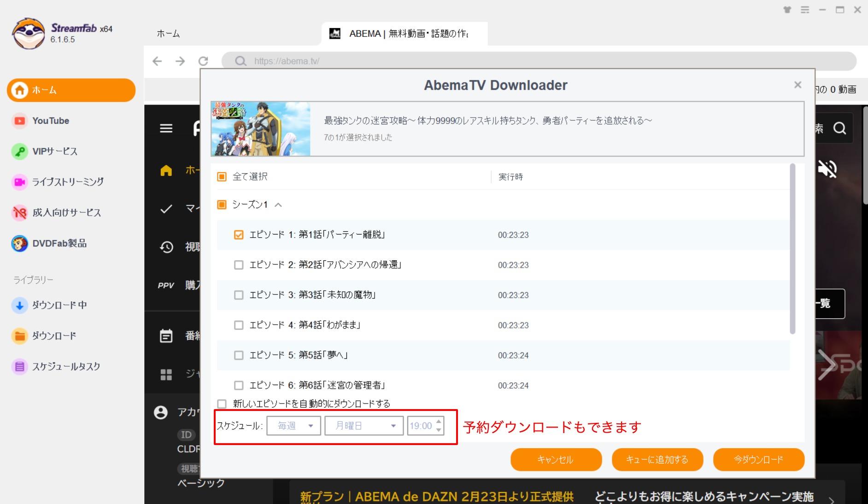Click the 00:23:24 duration for episode 5
This screenshot has height=504, width=868.
coord(513,355)
